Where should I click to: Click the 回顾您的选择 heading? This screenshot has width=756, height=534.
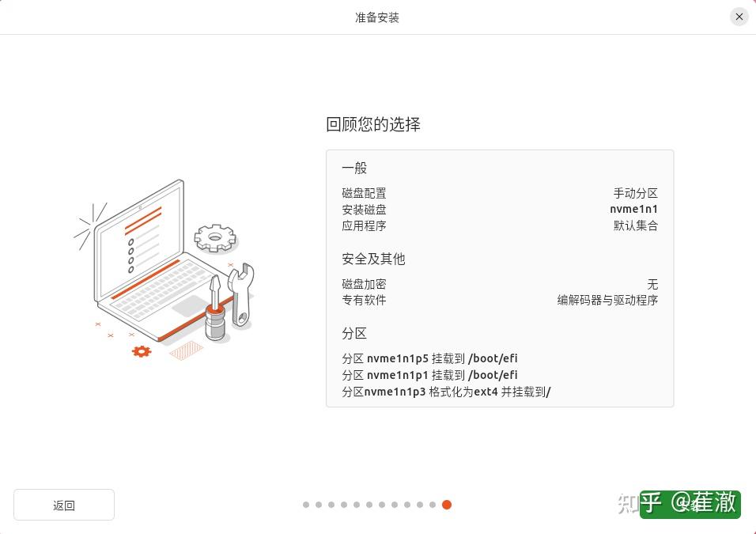(x=373, y=124)
